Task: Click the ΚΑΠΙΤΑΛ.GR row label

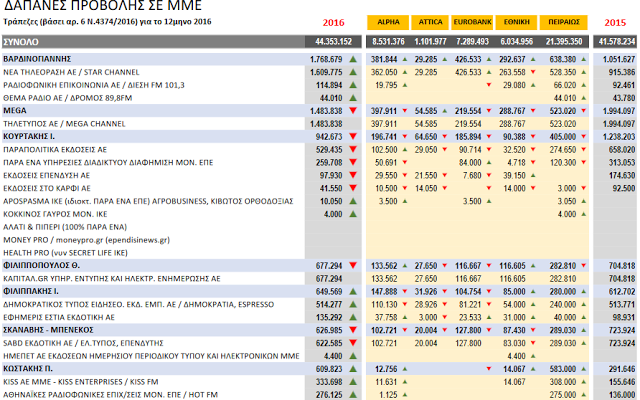Action: tap(111, 279)
